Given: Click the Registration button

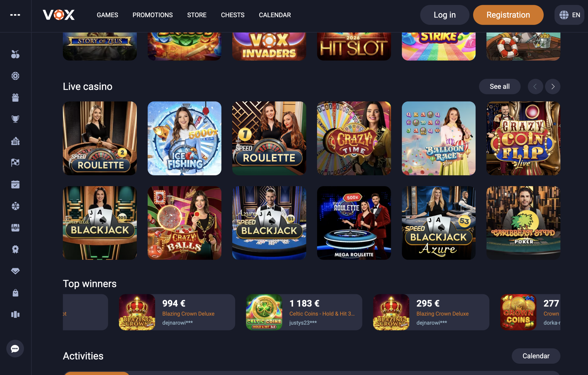Looking at the screenshot, I should click(508, 15).
